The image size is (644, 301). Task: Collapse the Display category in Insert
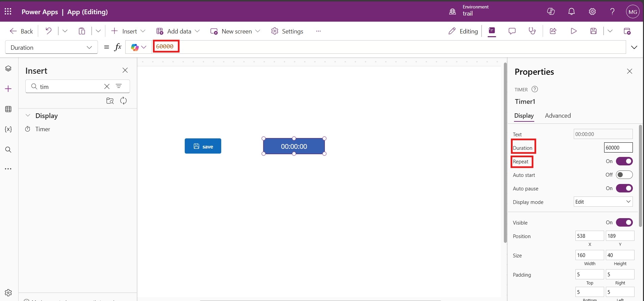click(x=28, y=116)
